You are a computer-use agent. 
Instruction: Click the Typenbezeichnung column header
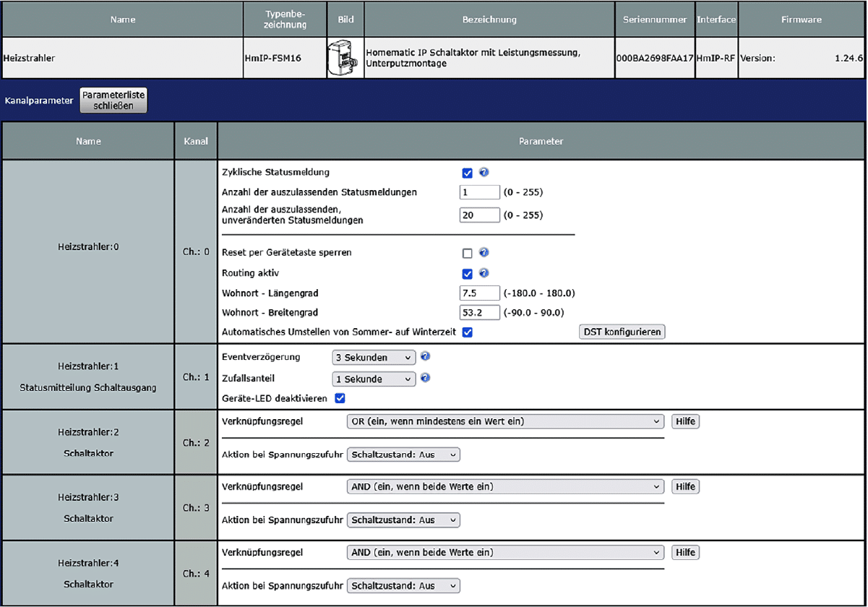click(284, 20)
